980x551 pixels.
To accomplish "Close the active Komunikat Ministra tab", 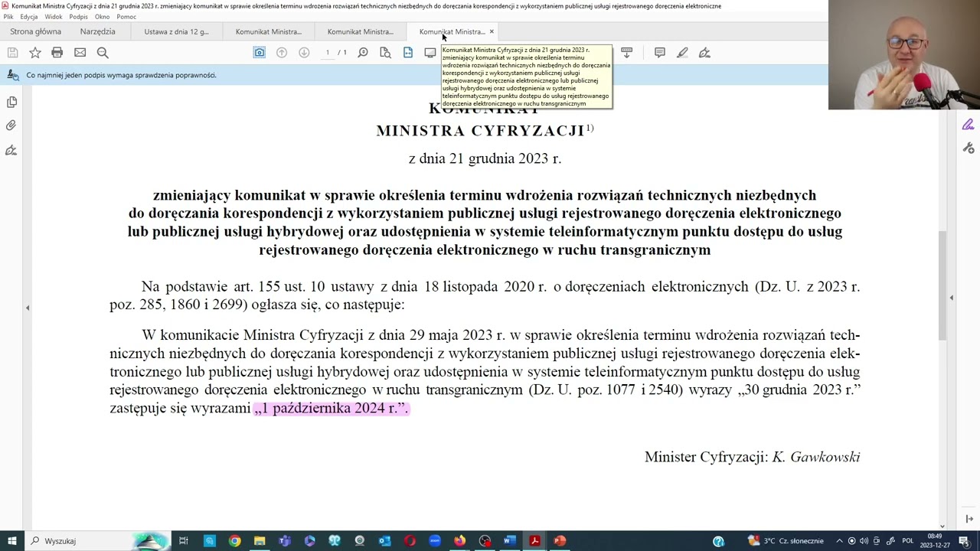I will 492,31.
